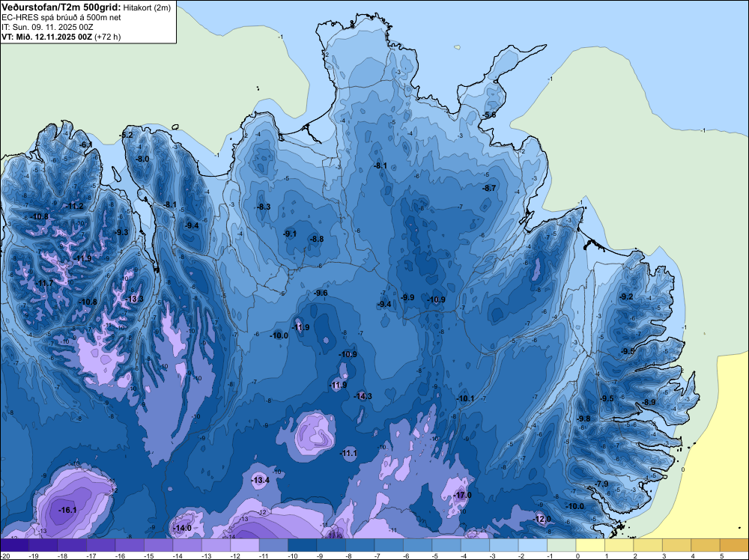Select the pale green legend swatch between -1 and 0

pos(562,545)
